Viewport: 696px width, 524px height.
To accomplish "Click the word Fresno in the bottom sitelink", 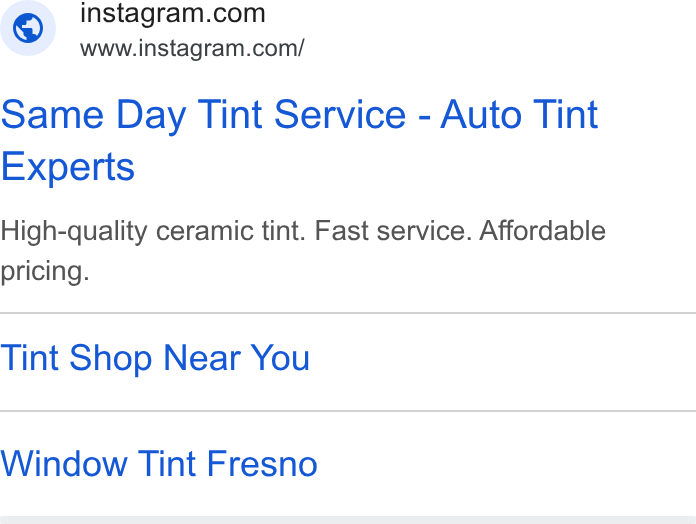I will pyautogui.click(x=262, y=464).
